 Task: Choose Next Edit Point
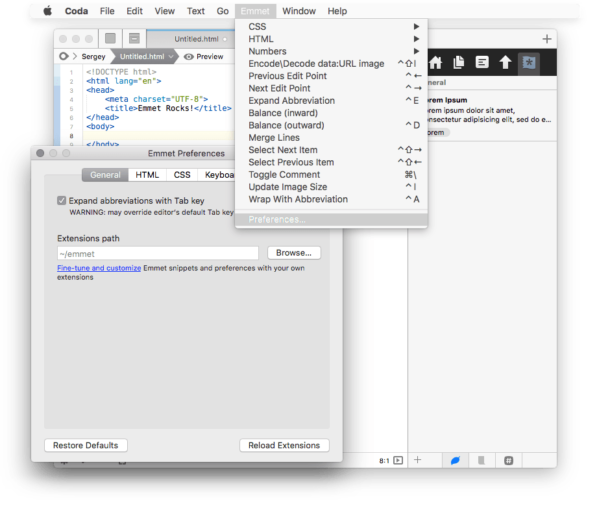pos(331,88)
